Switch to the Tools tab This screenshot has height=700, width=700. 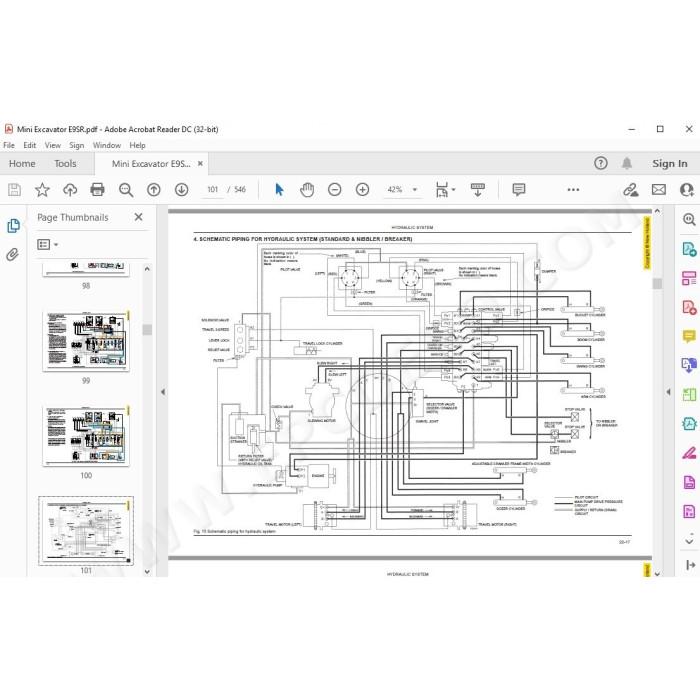[65, 163]
